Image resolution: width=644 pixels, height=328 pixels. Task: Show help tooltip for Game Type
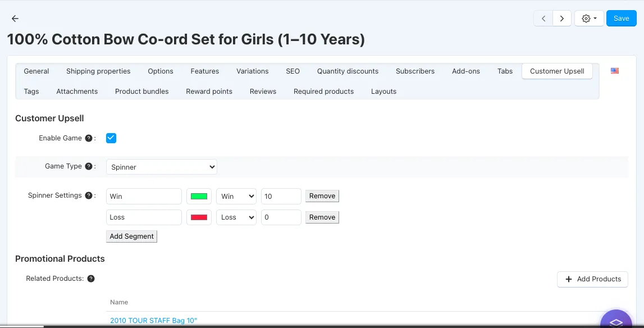point(88,166)
